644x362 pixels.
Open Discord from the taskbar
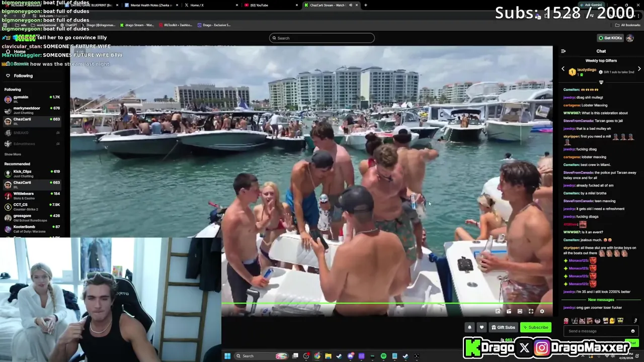[x=350, y=356]
